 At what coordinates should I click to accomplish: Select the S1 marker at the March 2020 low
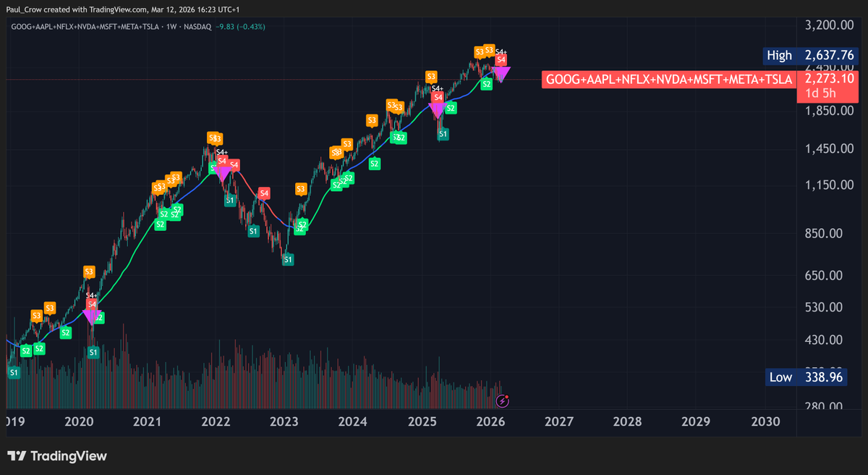click(x=93, y=352)
